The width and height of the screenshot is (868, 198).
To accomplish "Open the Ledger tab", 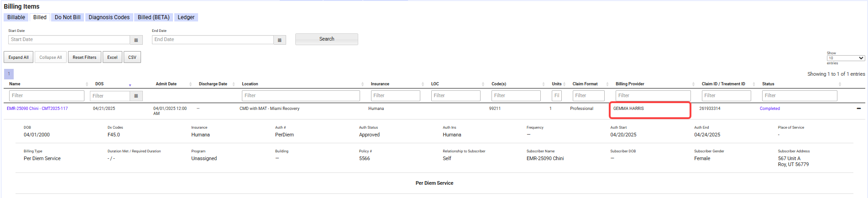I will click(186, 17).
